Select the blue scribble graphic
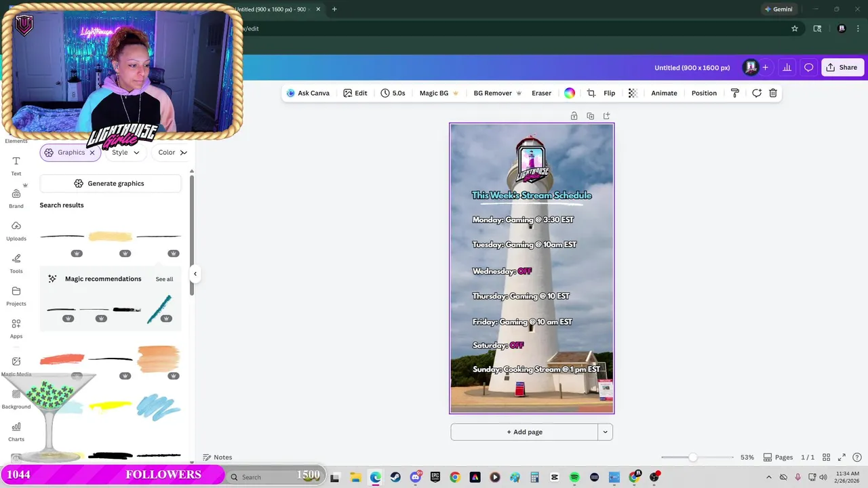The image size is (868, 488). coord(159,407)
